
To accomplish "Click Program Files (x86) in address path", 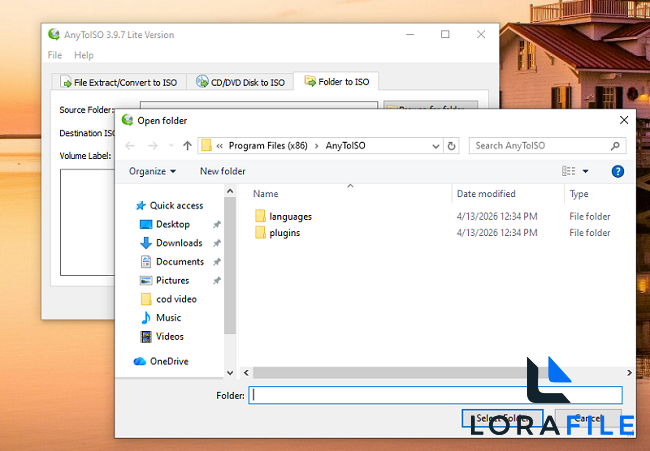I will coord(268,145).
